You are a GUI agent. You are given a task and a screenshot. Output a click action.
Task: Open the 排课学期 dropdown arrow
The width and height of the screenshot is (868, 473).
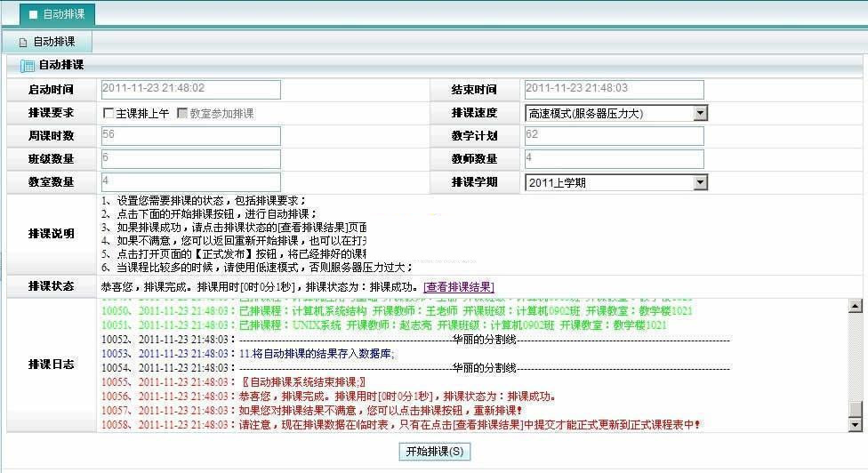point(700,182)
